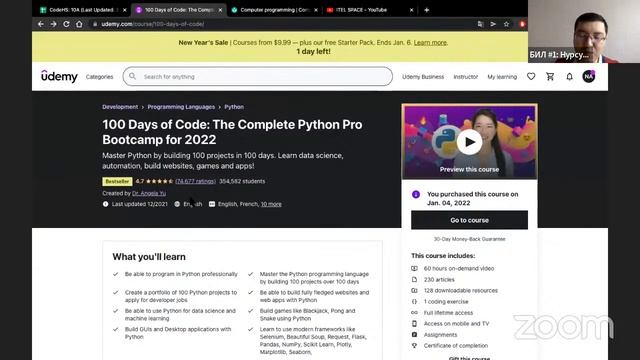Image resolution: width=640 pixels, height=360 pixels.
Task: Open the Instructor link
Action: tap(466, 77)
